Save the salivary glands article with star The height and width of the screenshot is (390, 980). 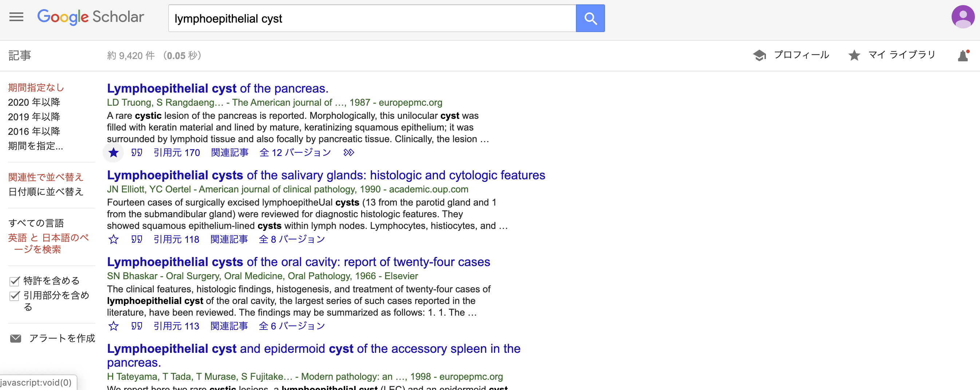point(113,239)
